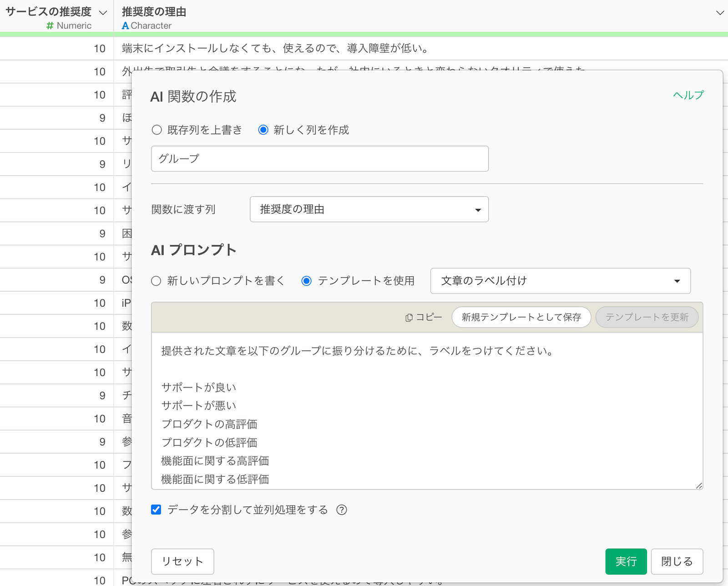Viewport: 728px width, 586px height.
Task: Click the Numeric type hash icon
Action: pyautogui.click(x=50, y=26)
